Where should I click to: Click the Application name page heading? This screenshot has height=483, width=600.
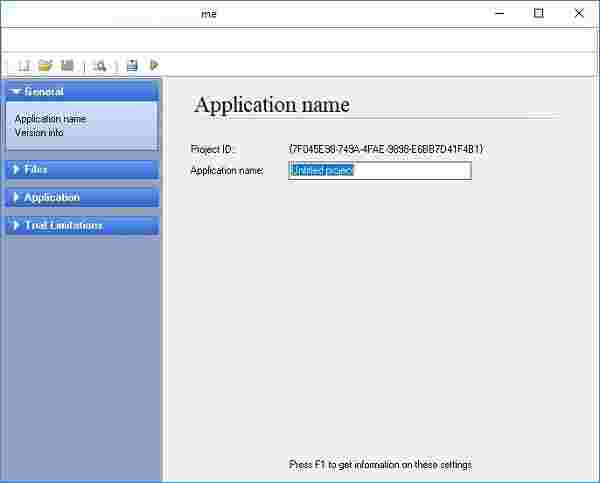pos(272,105)
